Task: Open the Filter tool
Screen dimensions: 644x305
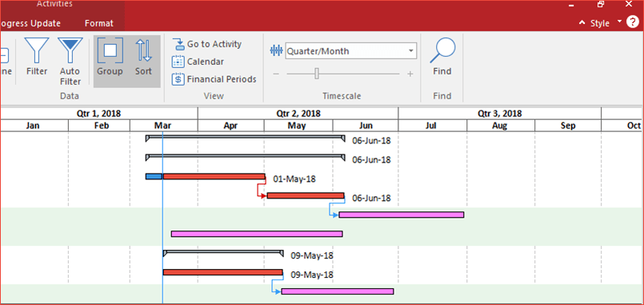Action: click(37, 56)
